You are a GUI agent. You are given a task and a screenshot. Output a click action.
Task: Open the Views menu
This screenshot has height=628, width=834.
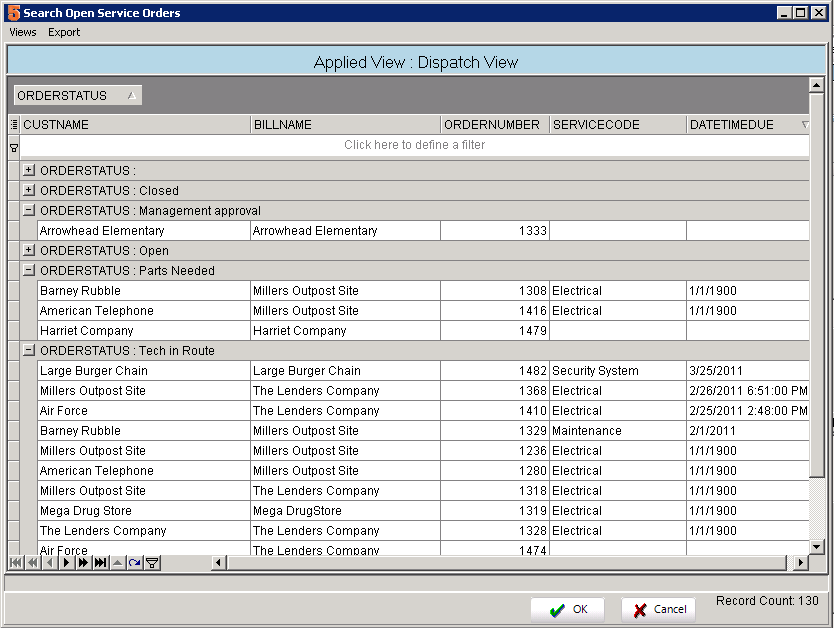(23, 32)
